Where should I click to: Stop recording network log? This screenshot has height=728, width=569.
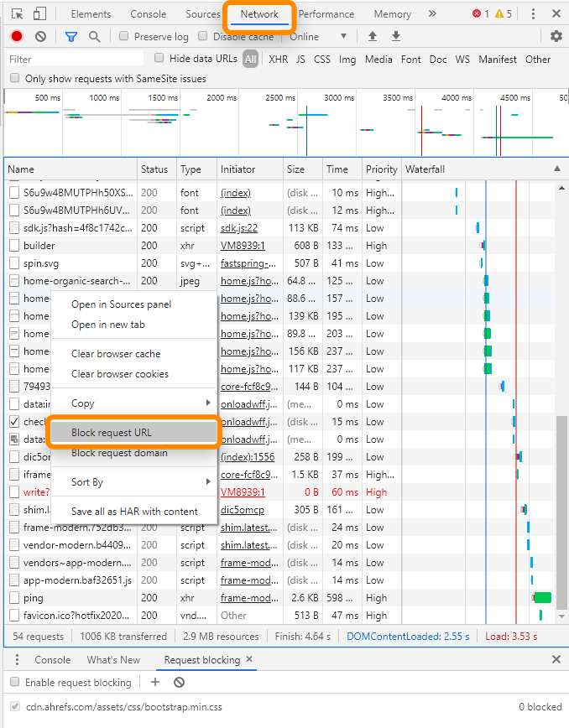pyautogui.click(x=17, y=37)
